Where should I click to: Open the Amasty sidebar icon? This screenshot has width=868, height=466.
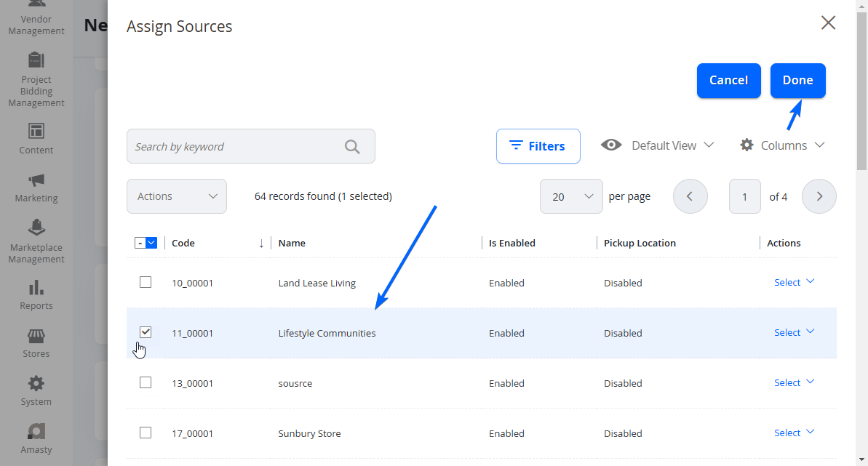point(36,432)
